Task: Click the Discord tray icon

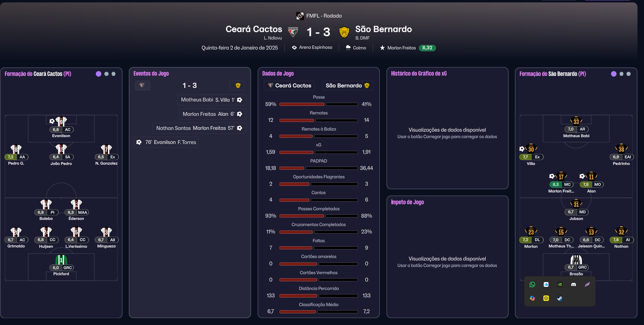Action: tap(574, 284)
